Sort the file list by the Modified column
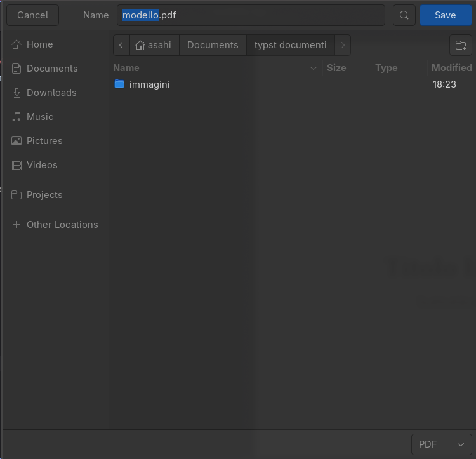This screenshot has height=459, width=476. (x=451, y=68)
